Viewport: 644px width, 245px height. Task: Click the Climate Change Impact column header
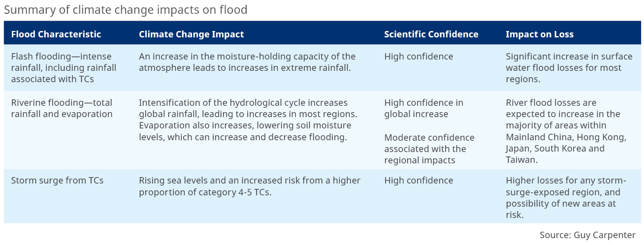[191, 34]
